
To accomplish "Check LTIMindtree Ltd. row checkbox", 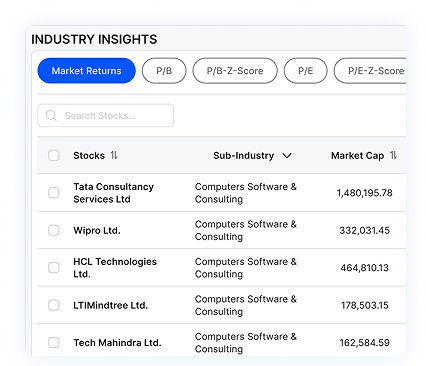I will (x=54, y=305).
